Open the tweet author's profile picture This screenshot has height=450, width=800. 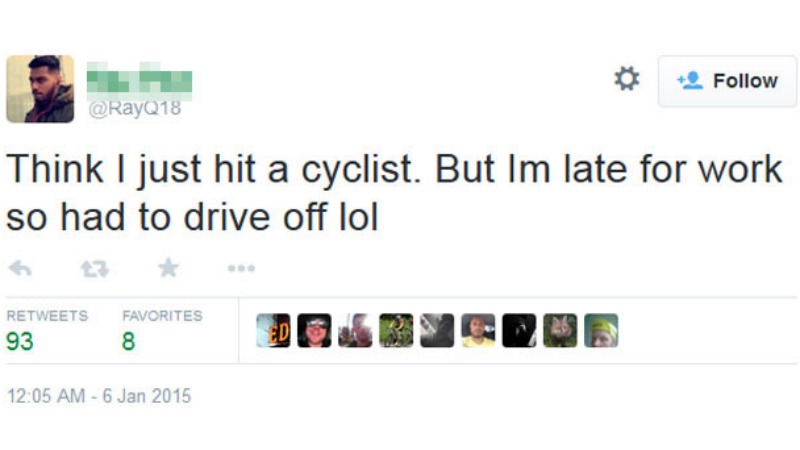(x=40, y=89)
